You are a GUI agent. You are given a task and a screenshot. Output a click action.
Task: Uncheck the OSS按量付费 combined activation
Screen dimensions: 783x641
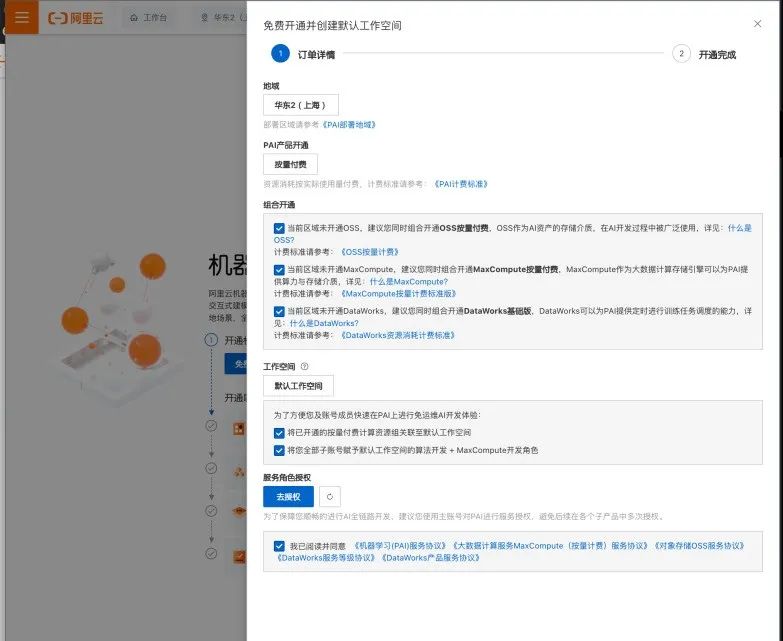click(x=279, y=228)
